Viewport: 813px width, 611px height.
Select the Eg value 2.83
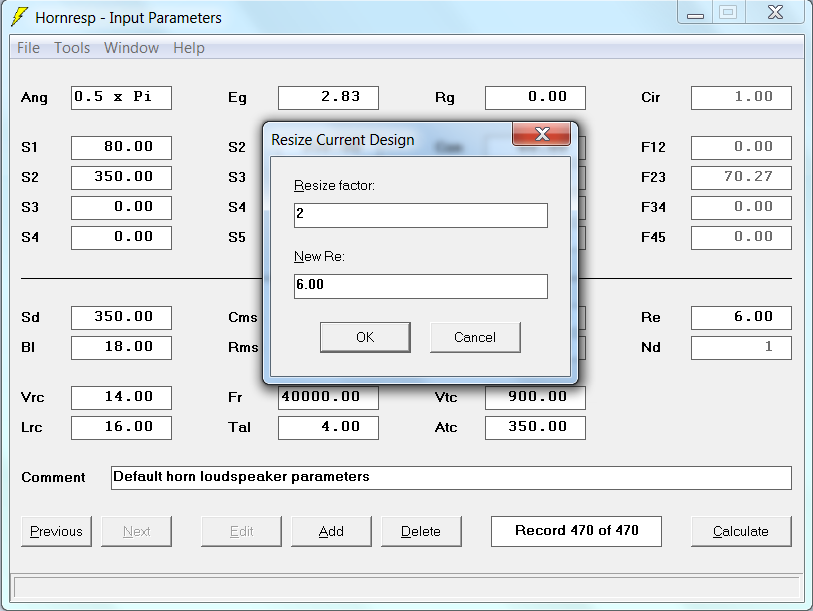[328, 98]
